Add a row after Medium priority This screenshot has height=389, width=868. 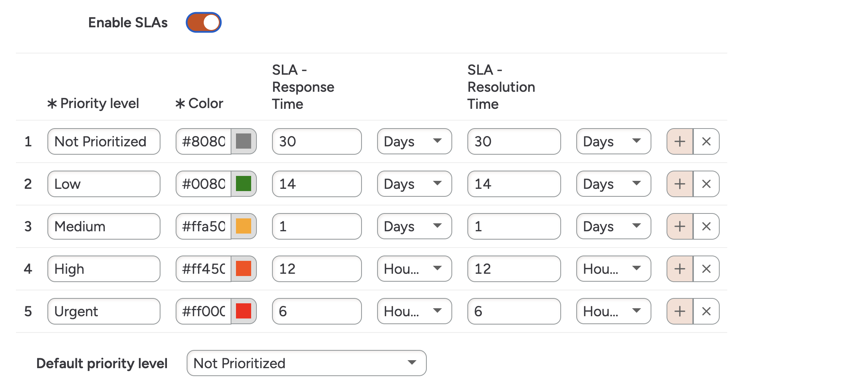(680, 226)
